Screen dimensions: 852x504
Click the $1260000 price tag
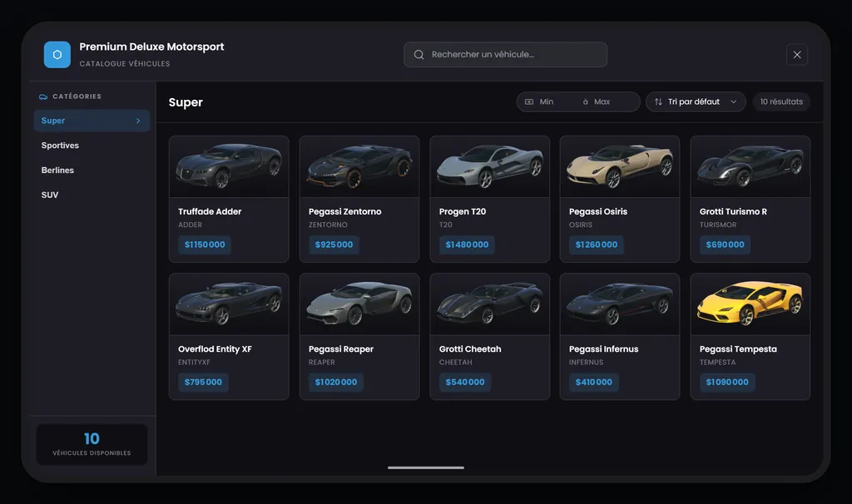[x=597, y=245]
